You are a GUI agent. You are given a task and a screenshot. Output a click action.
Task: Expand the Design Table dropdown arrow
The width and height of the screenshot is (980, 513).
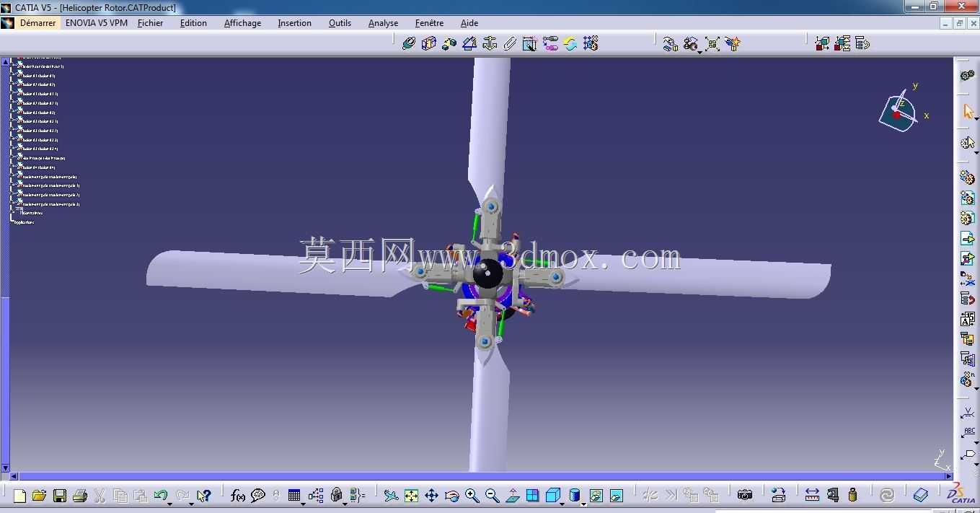click(303, 503)
